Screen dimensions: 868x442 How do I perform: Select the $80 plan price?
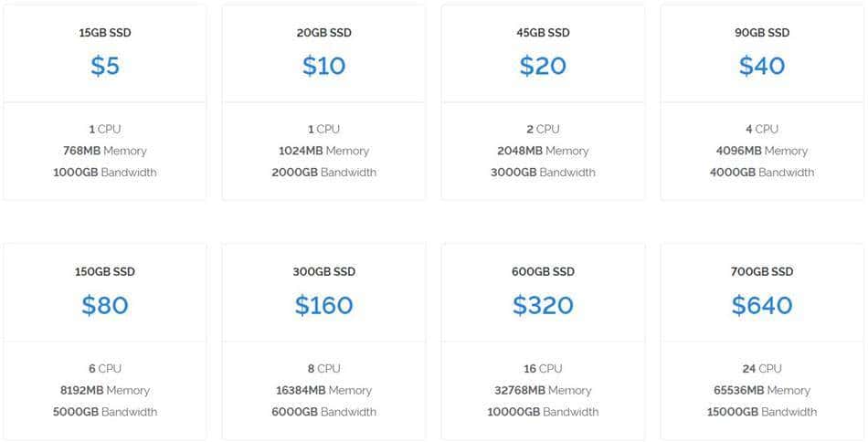105,305
